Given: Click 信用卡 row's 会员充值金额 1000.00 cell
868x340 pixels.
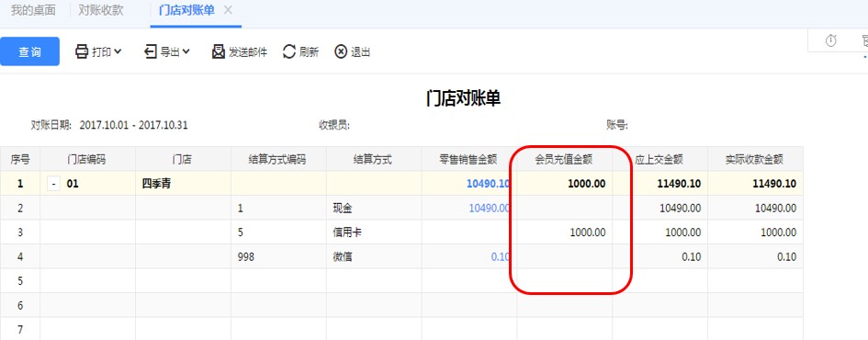Looking at the screenshot, I should tap(564, 232).
